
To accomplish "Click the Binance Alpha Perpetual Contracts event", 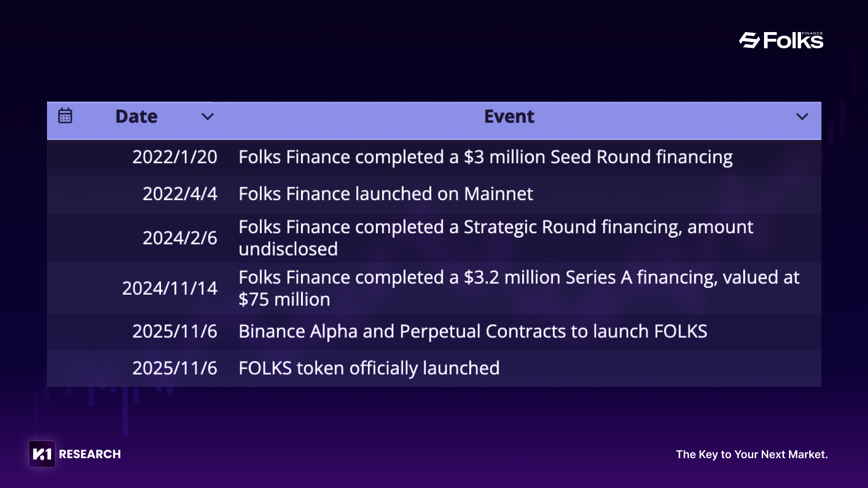I will click(473, 332).
